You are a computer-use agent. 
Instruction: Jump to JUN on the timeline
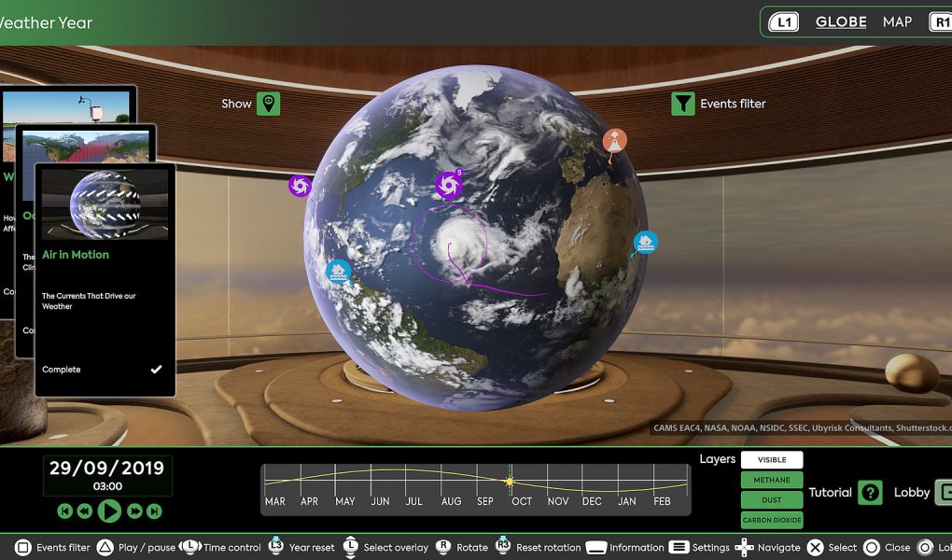pyautogui.click(x=380, y=501)
